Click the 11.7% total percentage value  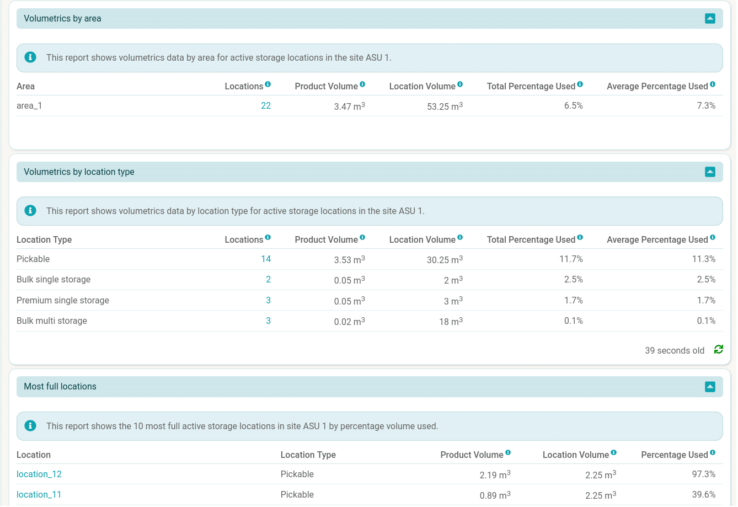(571, 259)
